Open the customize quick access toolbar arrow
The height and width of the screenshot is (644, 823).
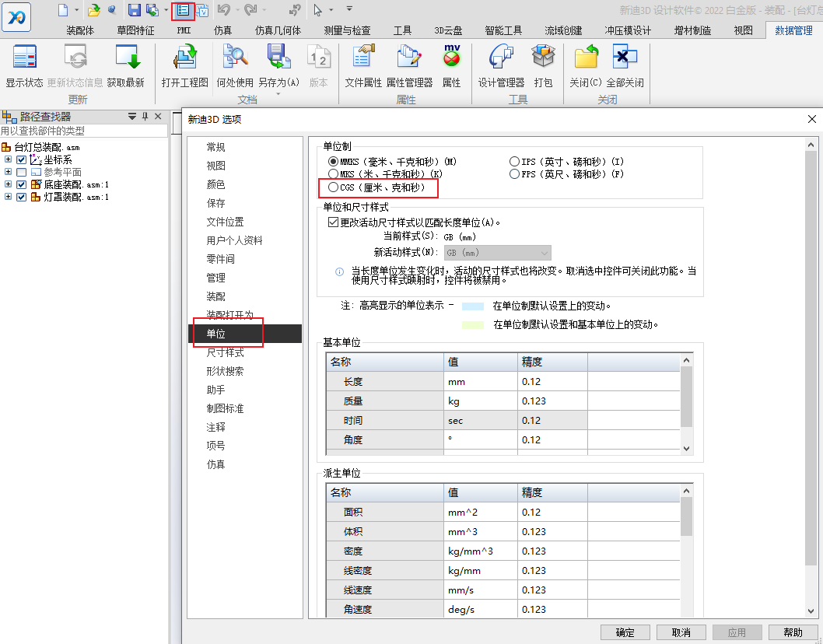pyautogui.click(x=349, y=9)
